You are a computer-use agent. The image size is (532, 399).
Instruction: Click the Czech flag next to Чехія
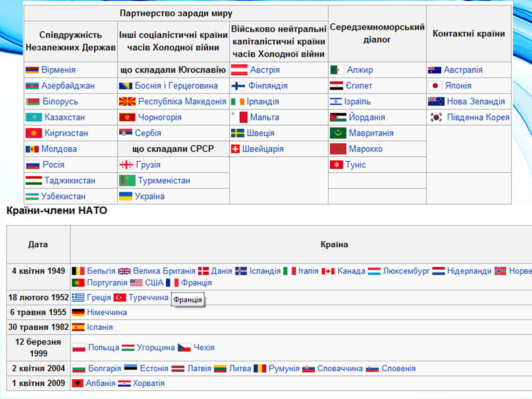click(x=184, y=347)
